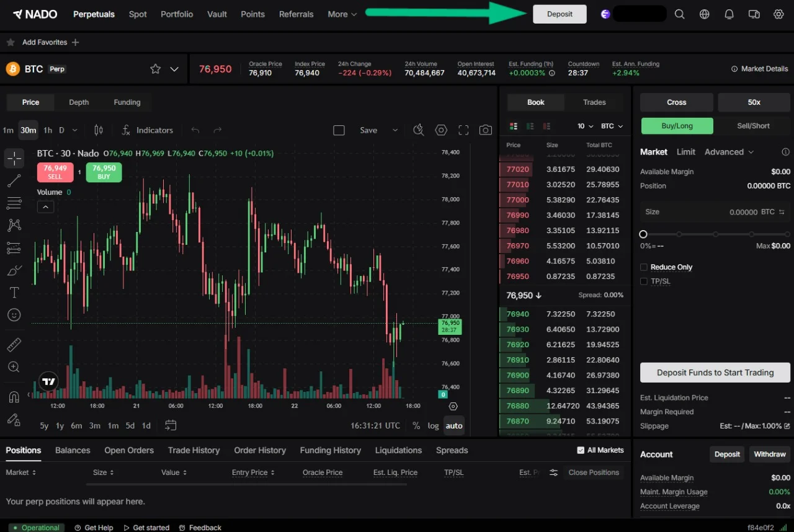Favorite the BTC market with the star icon
Image resolution: width=794 pixels, height=532 pixels.
(156, 69)
